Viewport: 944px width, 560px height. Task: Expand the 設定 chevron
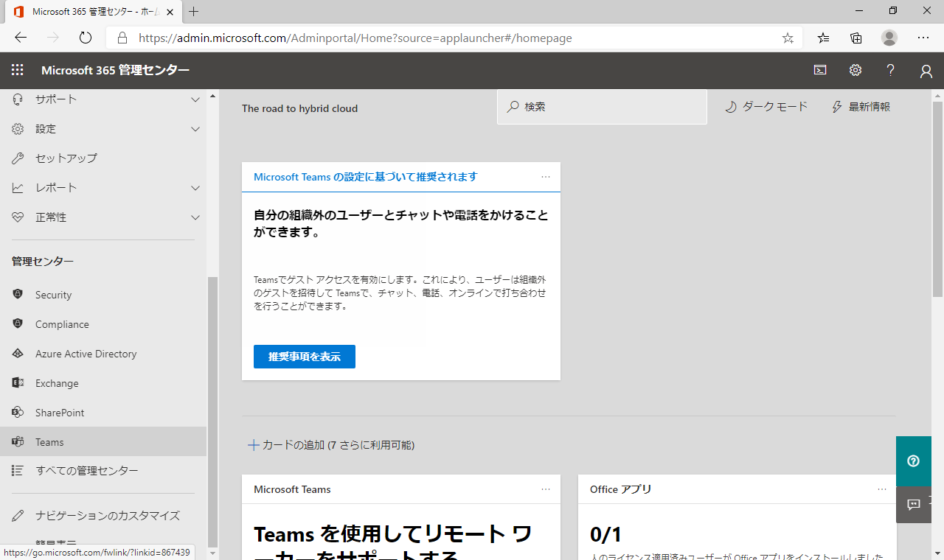pyautogui.click(x=195, y=129)
